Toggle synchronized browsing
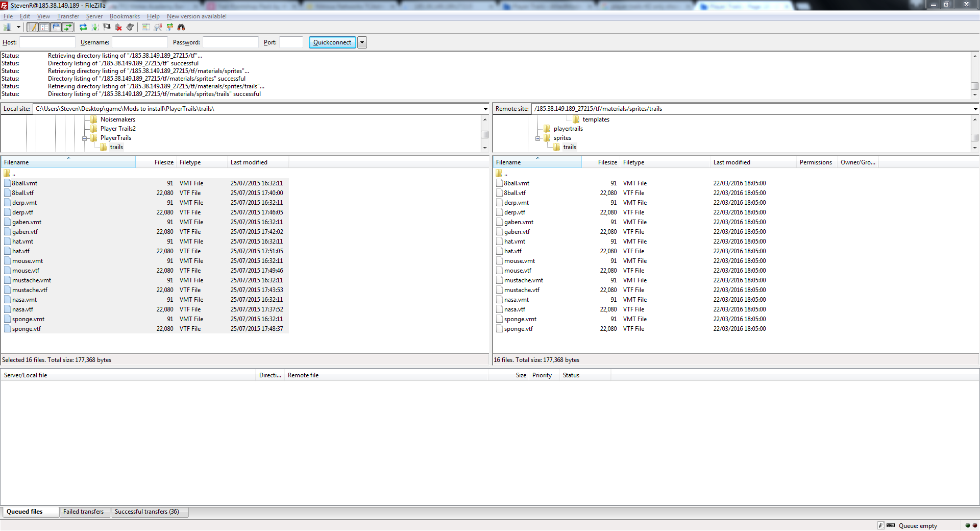This screenshot has width=980, height=531. coord(169,27)
